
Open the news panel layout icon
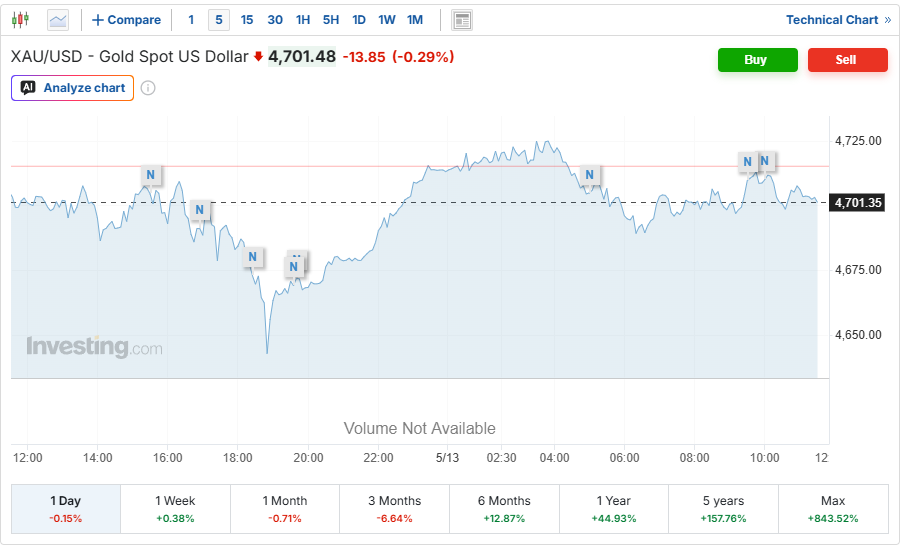462,20
